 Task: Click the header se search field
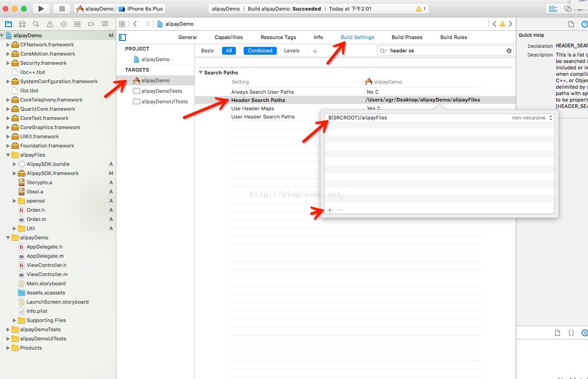click(445, 51)
